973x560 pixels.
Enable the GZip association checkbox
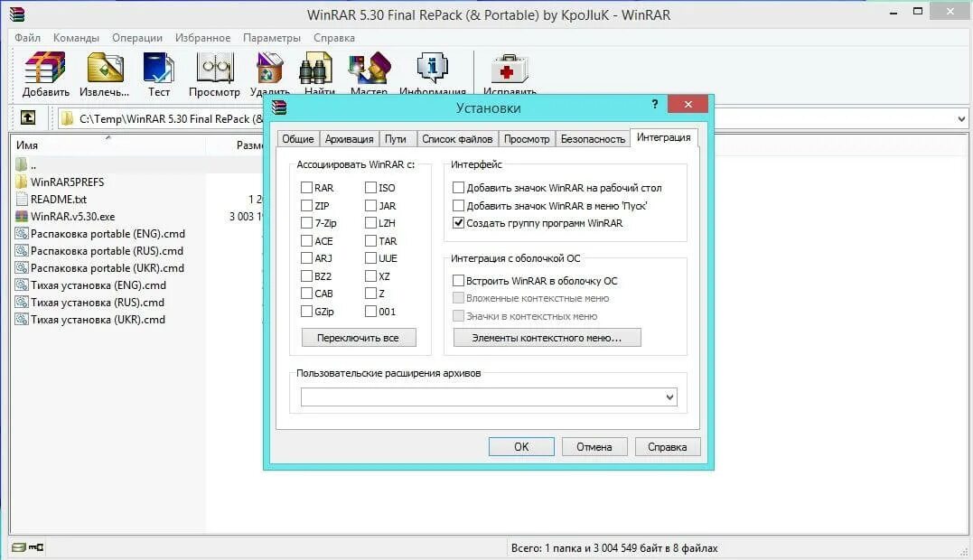[306, 312]
